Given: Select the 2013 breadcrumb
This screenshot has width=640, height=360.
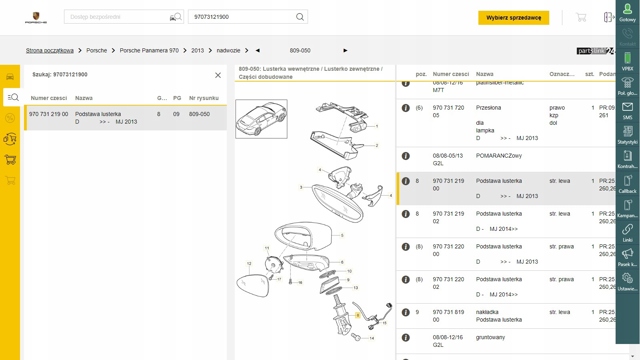Looking at the screenshot, I should (198, 51).
